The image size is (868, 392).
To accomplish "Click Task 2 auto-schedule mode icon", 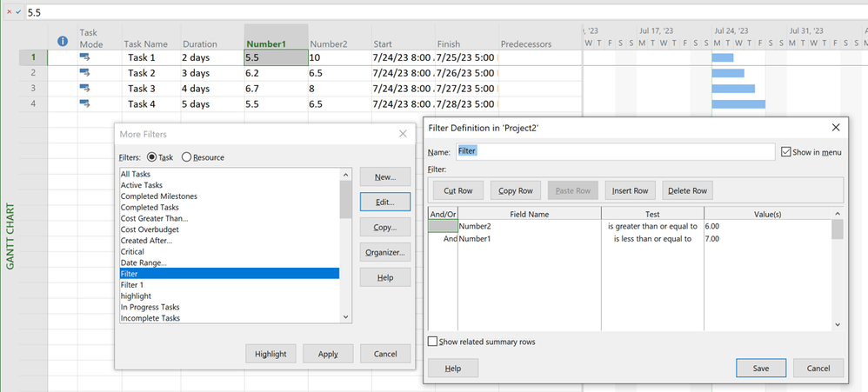I will coord(84,72).
